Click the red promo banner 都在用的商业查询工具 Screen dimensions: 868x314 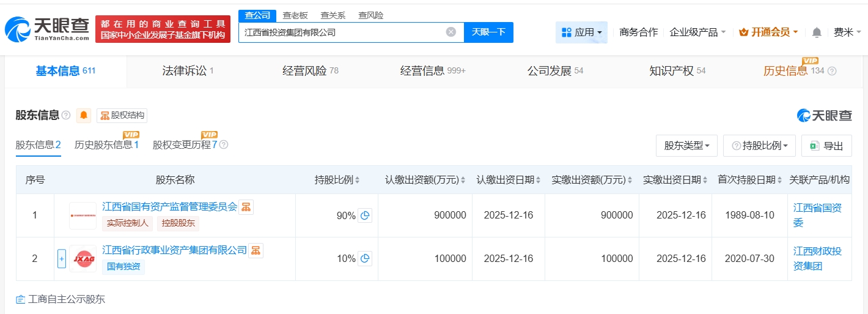pyautogui.click(x=163, y=29)
